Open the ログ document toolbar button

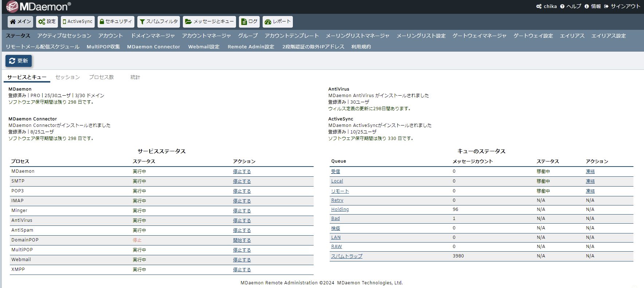[249, 22]
